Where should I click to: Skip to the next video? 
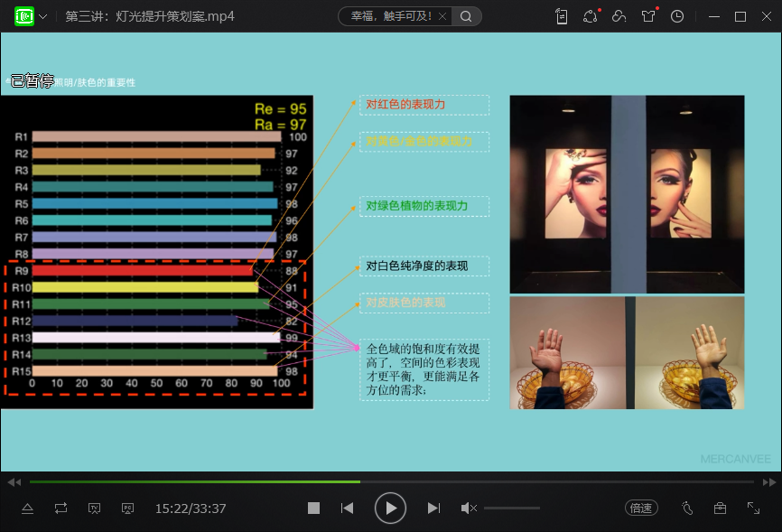click(433, 509)
